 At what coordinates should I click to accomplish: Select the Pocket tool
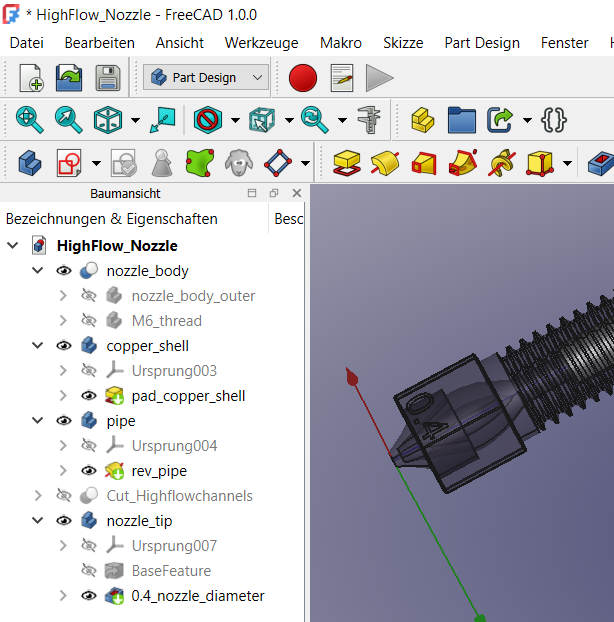pyautogui.click(x=601, y=163)
